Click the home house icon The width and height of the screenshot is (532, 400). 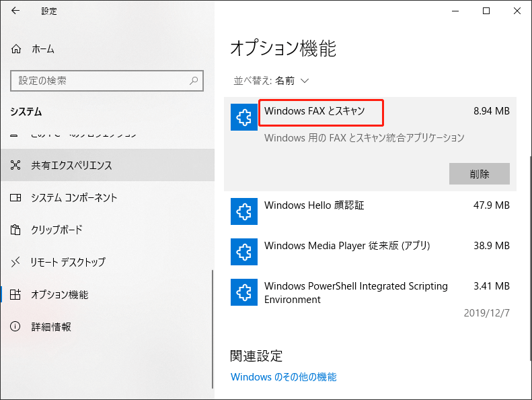[16, 49]
